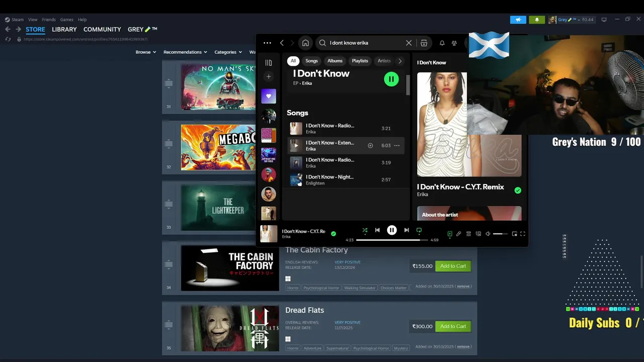
Task: Mute Spotify volume speaker icon
Action: point(488,234)
